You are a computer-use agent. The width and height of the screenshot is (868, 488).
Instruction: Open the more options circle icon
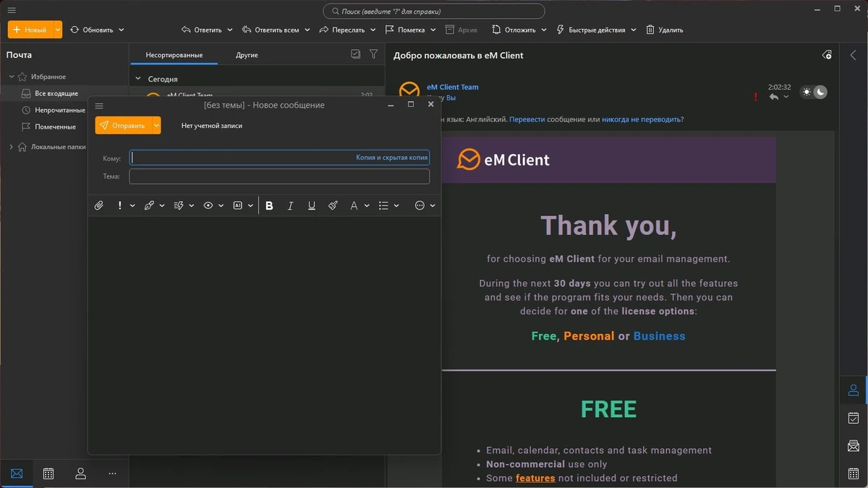pyautogui.click(x=420, y=205)
